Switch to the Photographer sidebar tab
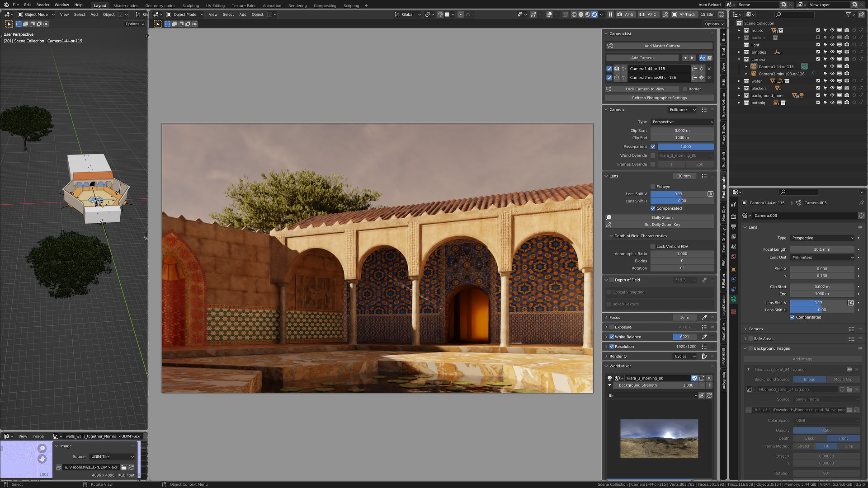868x488 pixels. pos(723,186)
